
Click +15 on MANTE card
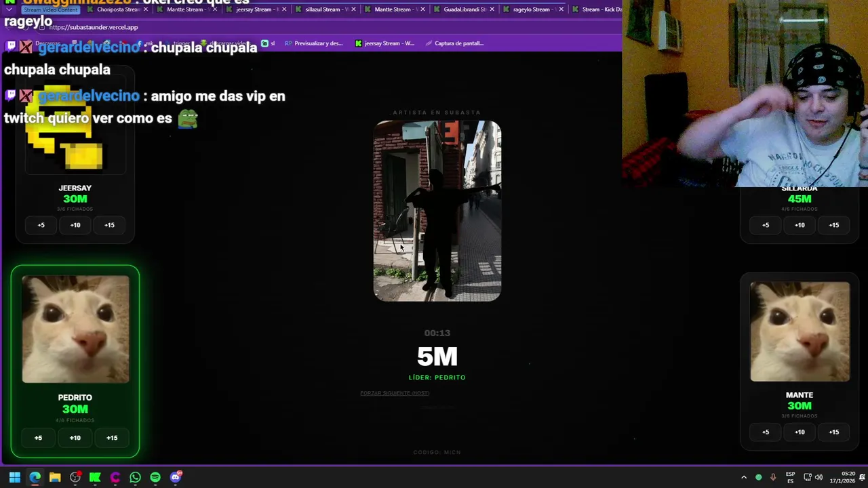833,432
